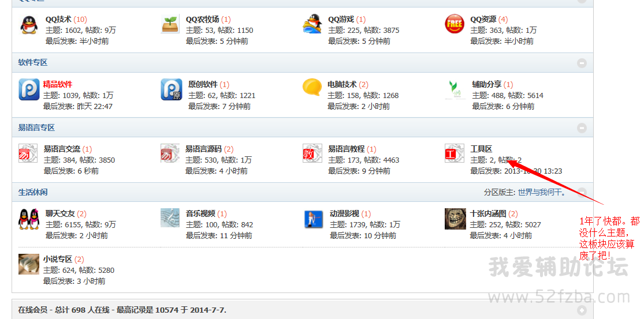The image size is (644, 319).
Task: Open 易语言源码 last post 4 小时前
Action: pyautogui.click(x=233, y=171)
